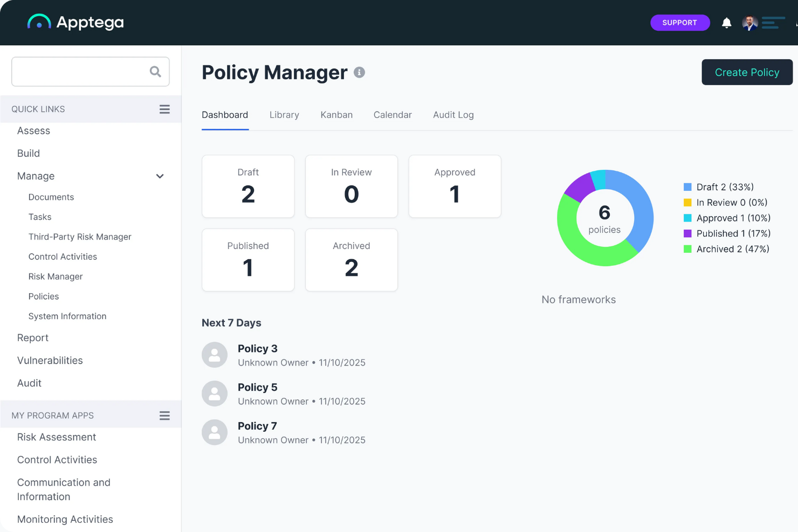Screen dimensions: 798x532
Task: Click the My Program Apps menu icon
Action: [164, 415]
